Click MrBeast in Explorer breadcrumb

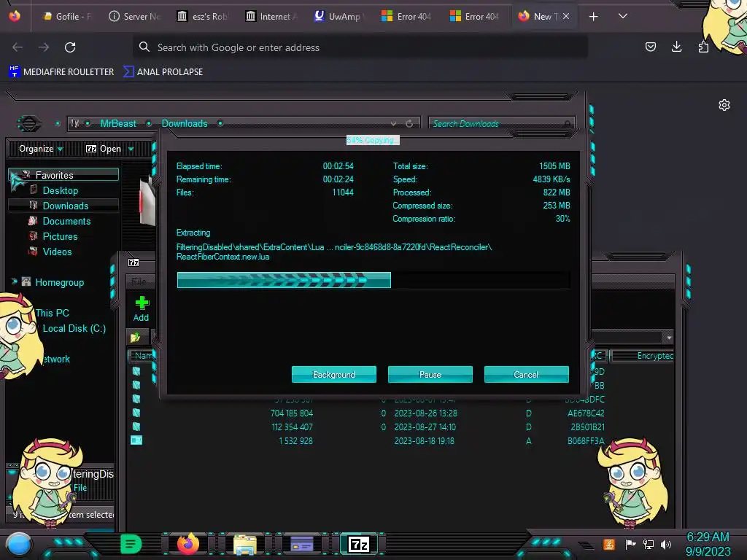point(118,123)
